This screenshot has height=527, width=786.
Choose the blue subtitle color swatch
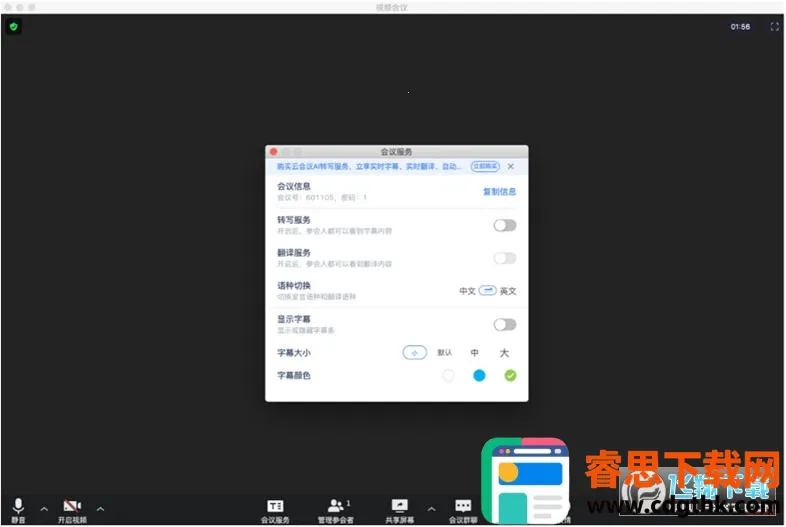(479, 375)
